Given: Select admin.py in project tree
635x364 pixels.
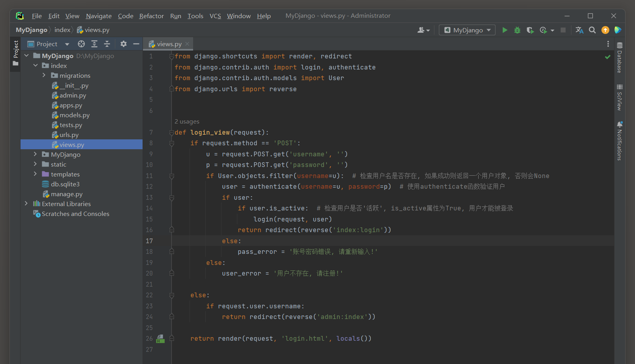Looking at the screenshot, I should click(x=73, y=95).
